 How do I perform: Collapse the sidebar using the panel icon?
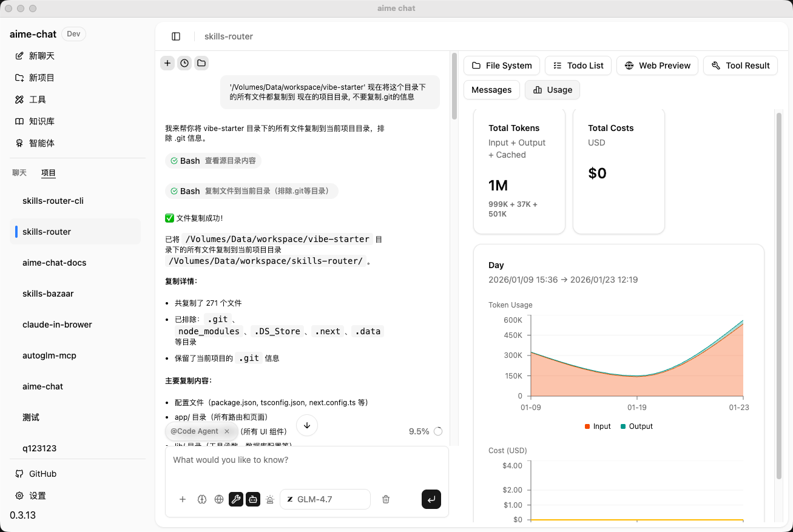point(175,36)
